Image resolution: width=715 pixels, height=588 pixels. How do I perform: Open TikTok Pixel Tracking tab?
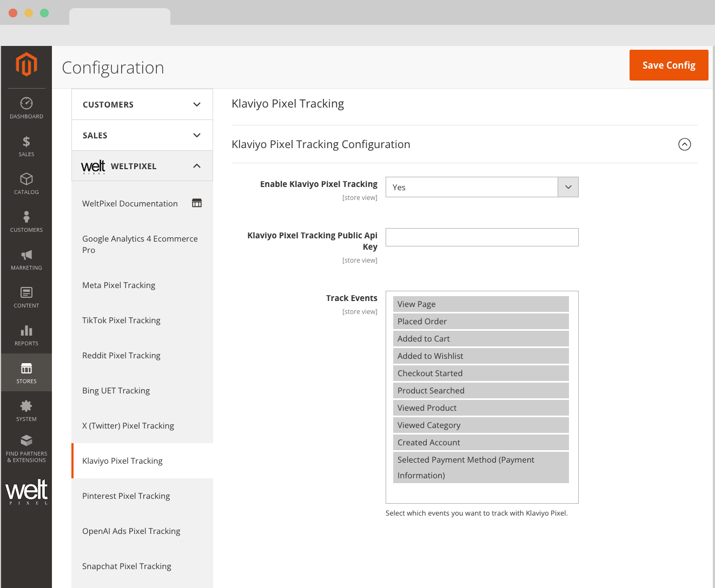click(x=142, y=320)
